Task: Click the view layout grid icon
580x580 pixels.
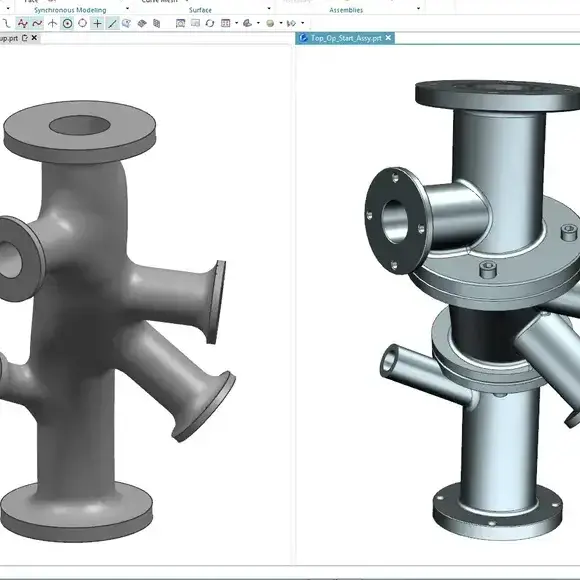Action: [225, 23]
